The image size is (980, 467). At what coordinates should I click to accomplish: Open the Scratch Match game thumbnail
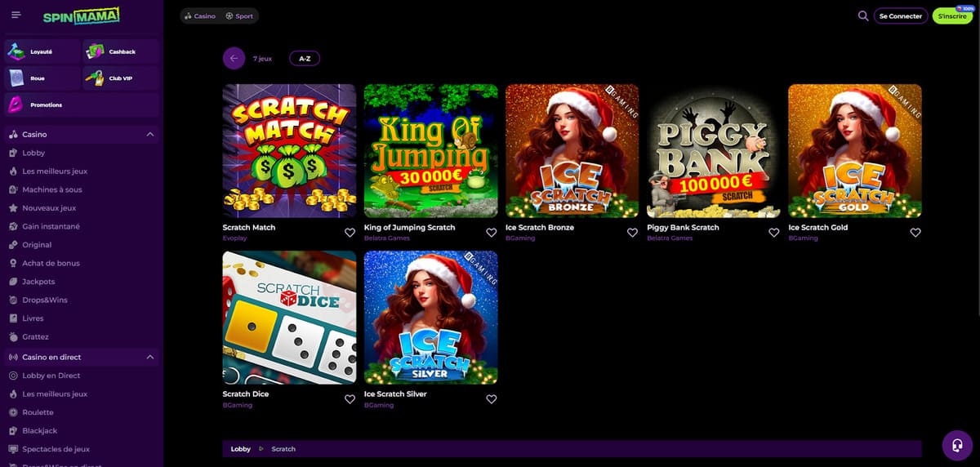point(289,151)
